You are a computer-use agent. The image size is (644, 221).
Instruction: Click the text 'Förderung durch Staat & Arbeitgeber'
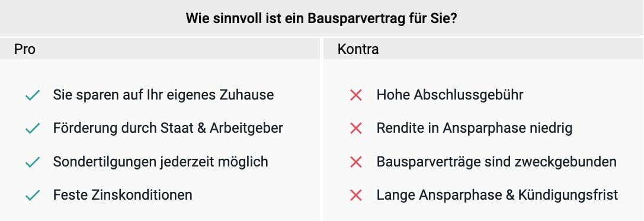[x=168, y=128]
